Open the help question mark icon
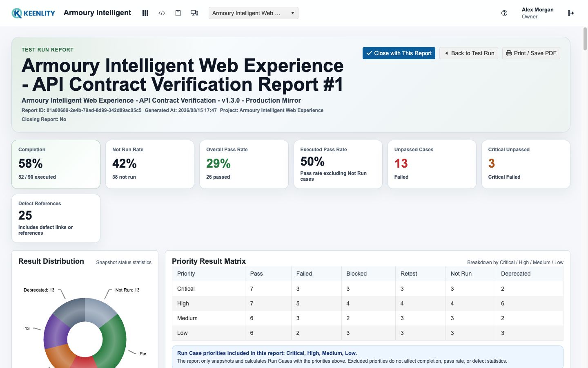Screen dimensions: 588x368 [504, 13]
